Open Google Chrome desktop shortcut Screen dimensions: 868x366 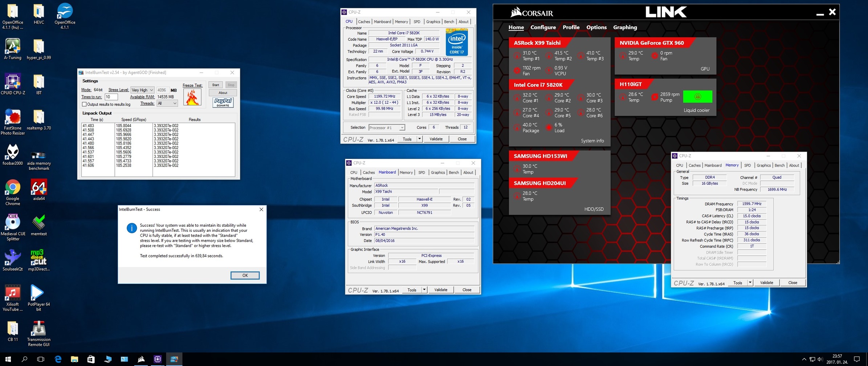click(13, 193)
